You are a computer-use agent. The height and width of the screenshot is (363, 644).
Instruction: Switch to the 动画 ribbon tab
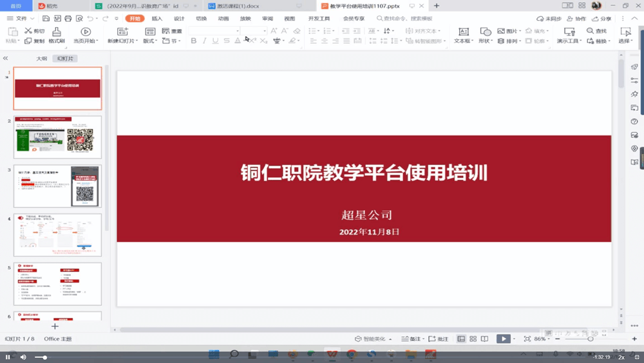tap(223, 19)
